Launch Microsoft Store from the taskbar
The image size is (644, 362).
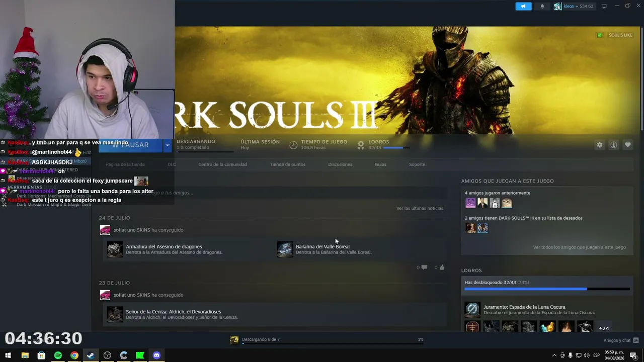tap(41, 355)
